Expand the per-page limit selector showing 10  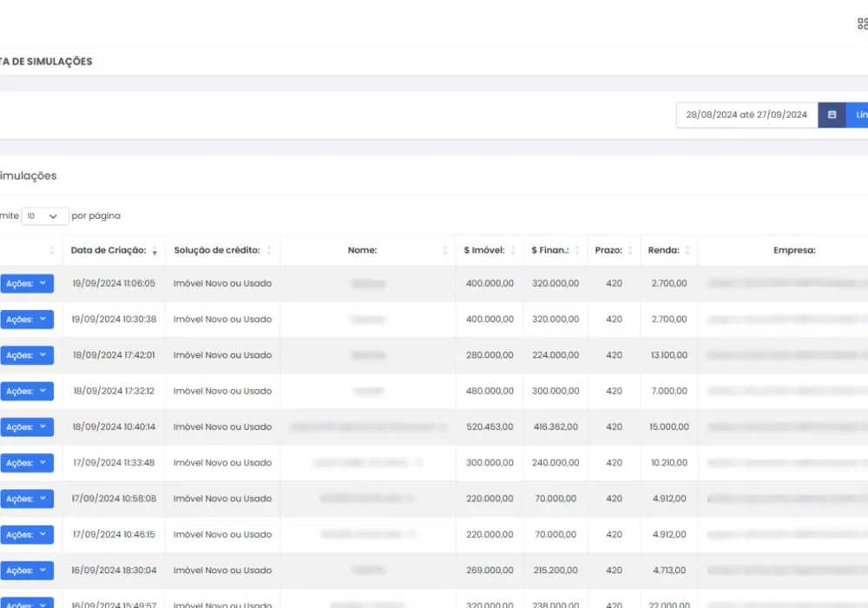pos(44,215)
